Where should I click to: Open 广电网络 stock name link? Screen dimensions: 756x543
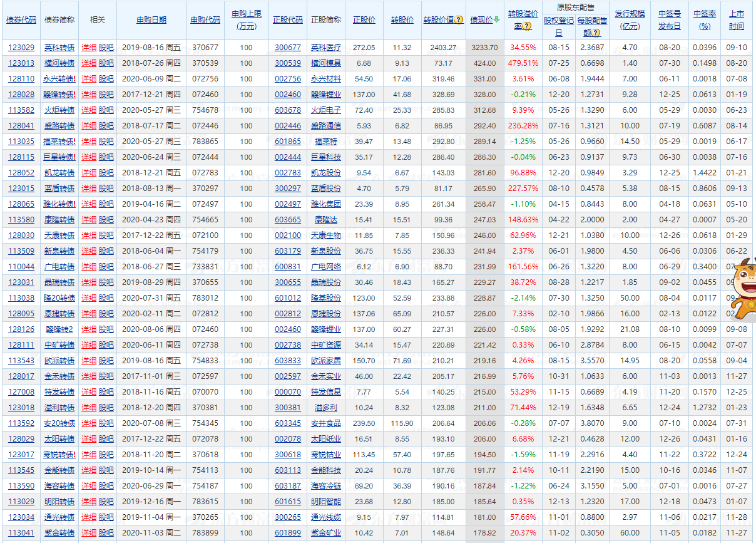pyautogui.click(x=326, y=267)
